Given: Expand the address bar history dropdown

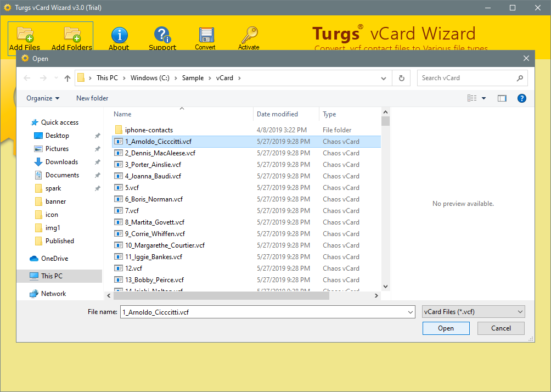Looking at the screenshot, I should click(384, 79).
